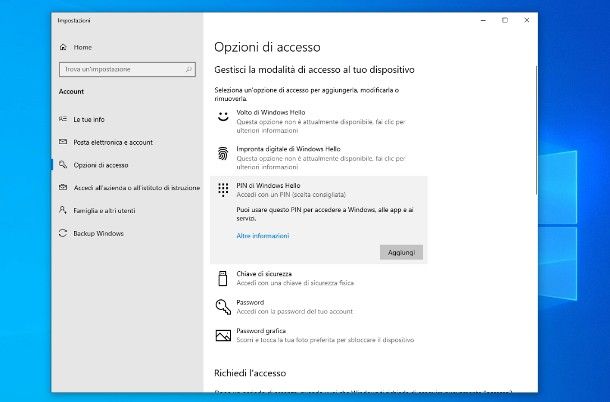610x402 pixels.
Task: Click the picture icon for Password grafica
Action: click(x=223, y=335)
